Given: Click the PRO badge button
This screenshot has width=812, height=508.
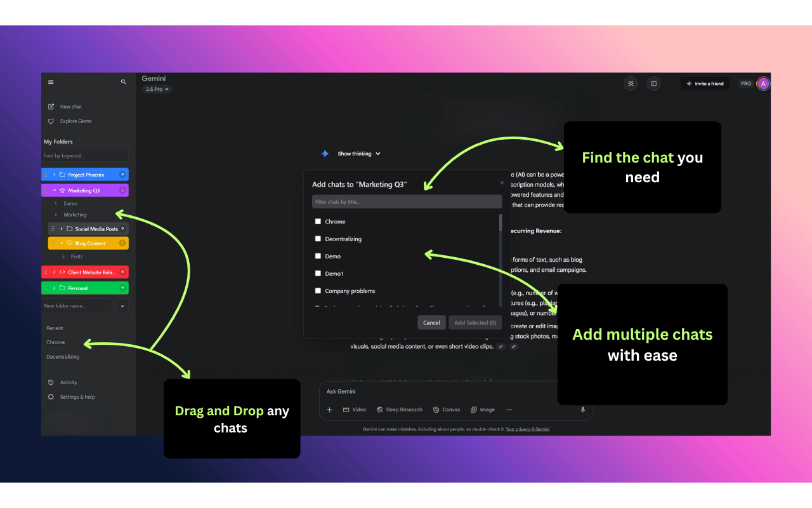Looking at the screenshot, I should (x=746, y=84).
